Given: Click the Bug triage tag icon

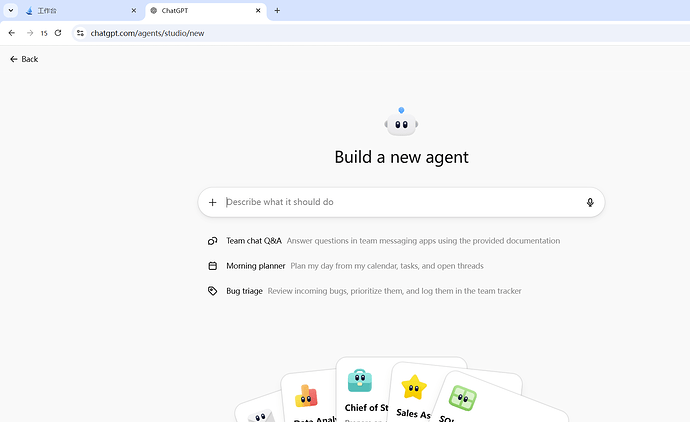Looking at the screenshot, I should 213,291.
